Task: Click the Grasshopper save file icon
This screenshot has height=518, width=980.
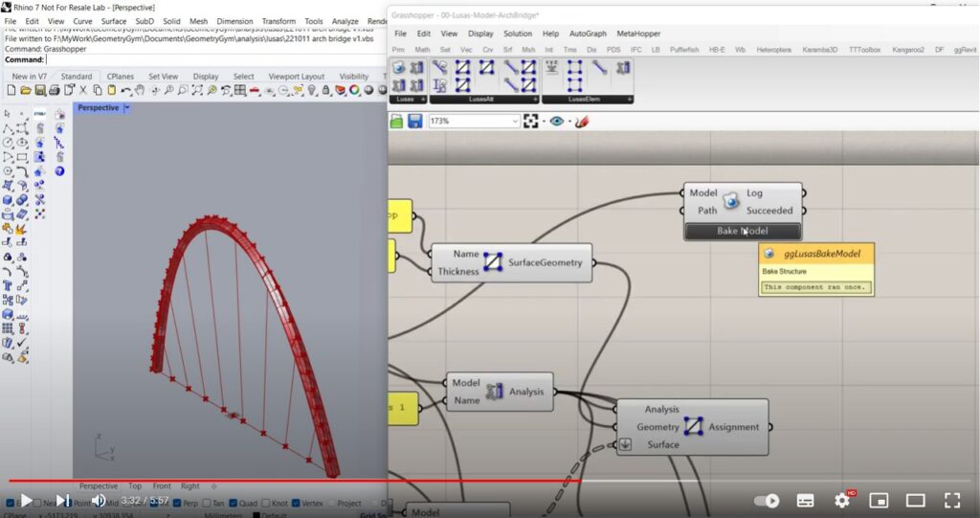Action: coord(415,122)
